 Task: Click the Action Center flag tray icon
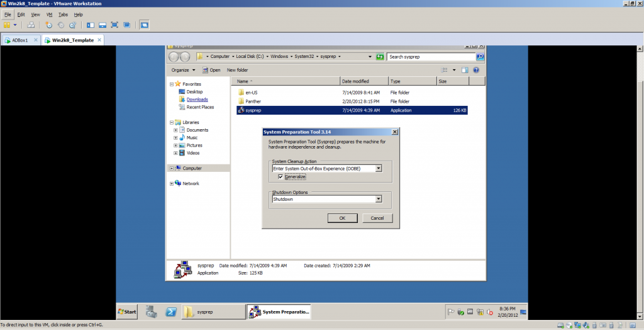click(450, 312)
